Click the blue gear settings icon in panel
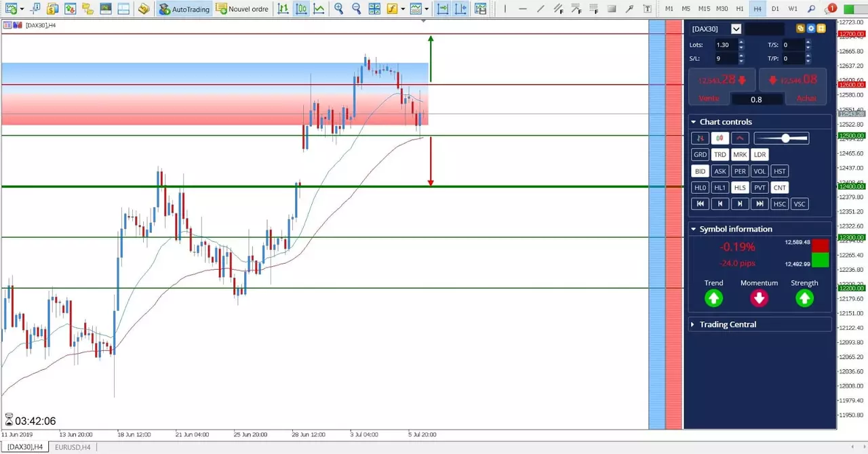Image resolution: width=868 pixels, height=454 pixels. pyautogui.click(x=811, y=28)
